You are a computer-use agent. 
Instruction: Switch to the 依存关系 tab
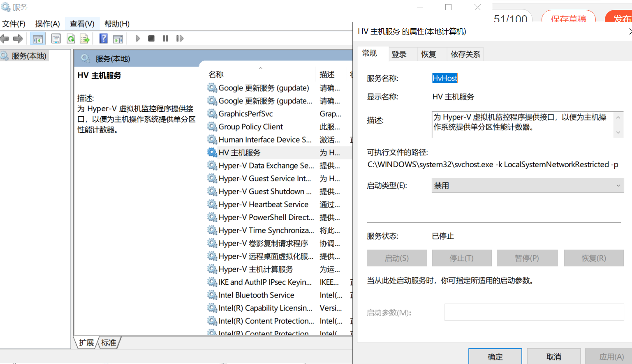[465, 54]
